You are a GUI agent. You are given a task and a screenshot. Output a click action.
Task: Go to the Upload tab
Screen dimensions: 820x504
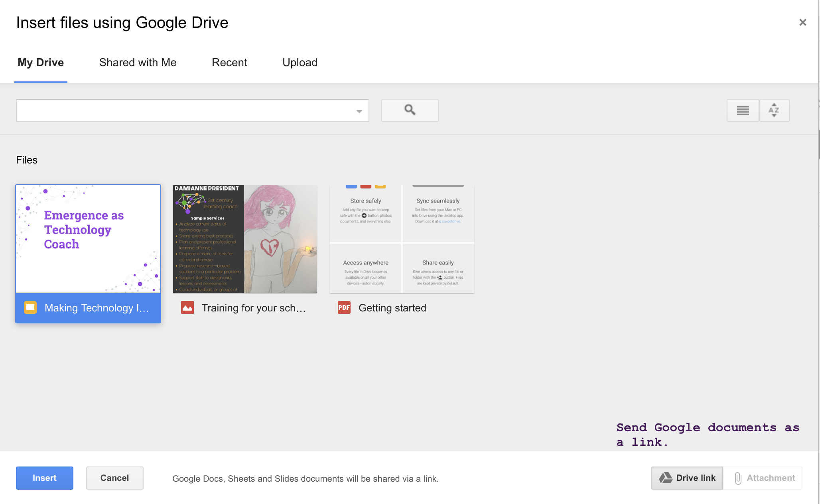pos(300,63)
